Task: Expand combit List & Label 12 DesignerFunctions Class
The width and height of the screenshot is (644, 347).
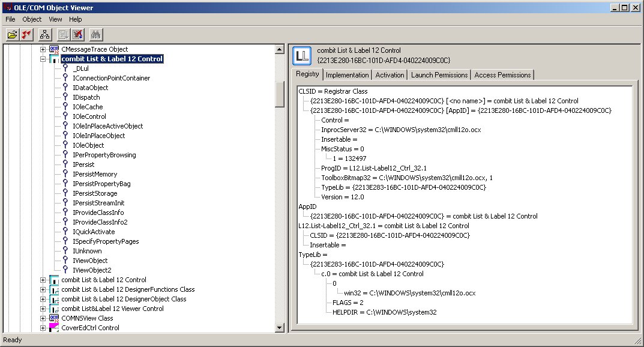Action: coord(43,289)
